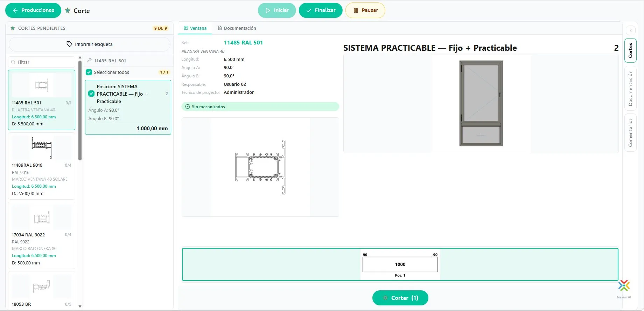Open the vertical Documentación side tab

click(631, 88)
